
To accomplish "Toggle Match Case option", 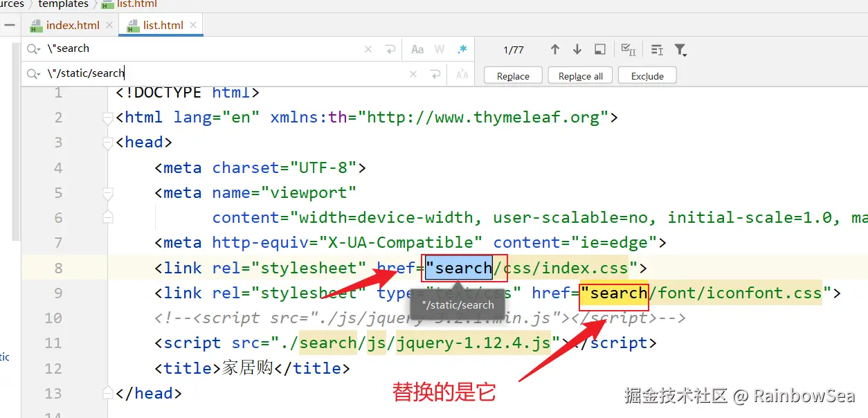I will click(x=417, y=49).
